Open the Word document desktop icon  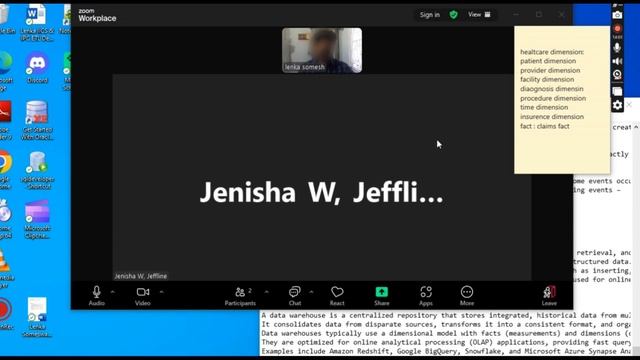pyautogui.click(x=37, y=23)
